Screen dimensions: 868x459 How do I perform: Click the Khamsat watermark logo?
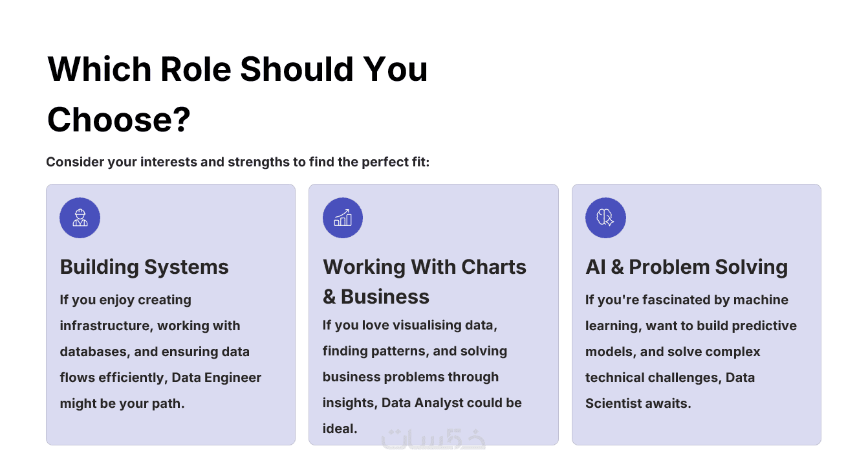pyautogui.click(x=433, y=439)
